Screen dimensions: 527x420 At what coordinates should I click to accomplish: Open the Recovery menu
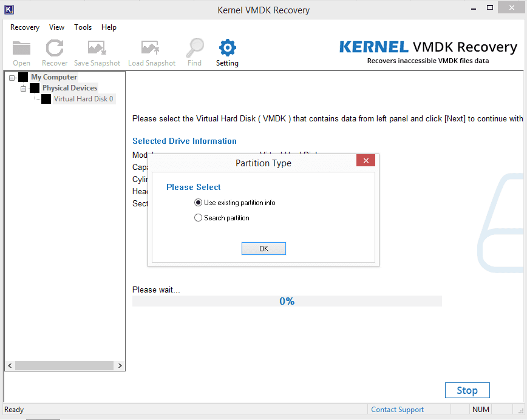coord(25,27)
